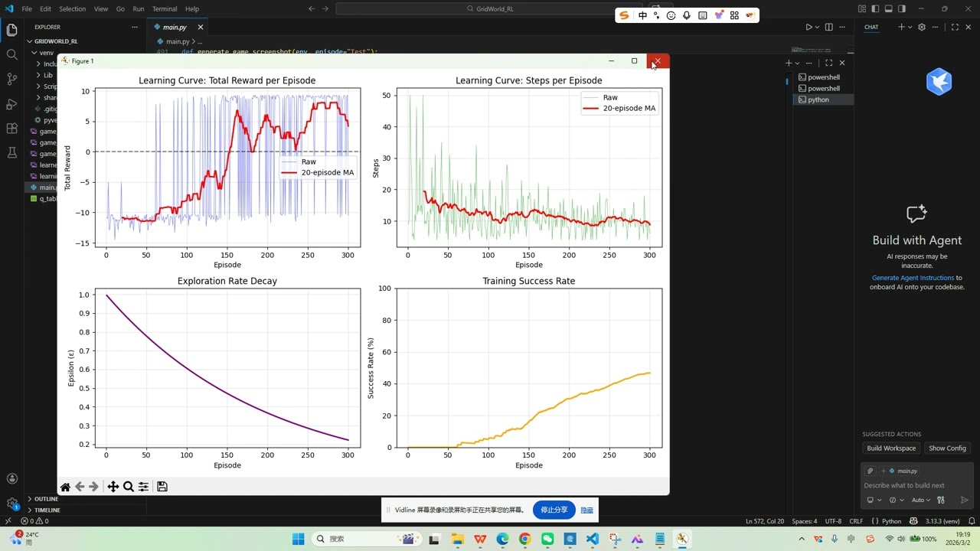Open the Manage gear in activity bar
980x551 pixels.
pos(11,504)
